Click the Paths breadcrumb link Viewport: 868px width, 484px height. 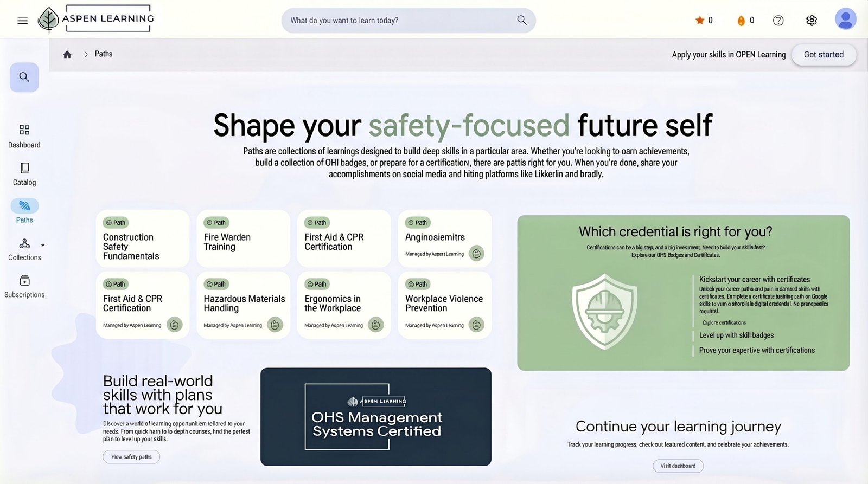coord(104,54)
